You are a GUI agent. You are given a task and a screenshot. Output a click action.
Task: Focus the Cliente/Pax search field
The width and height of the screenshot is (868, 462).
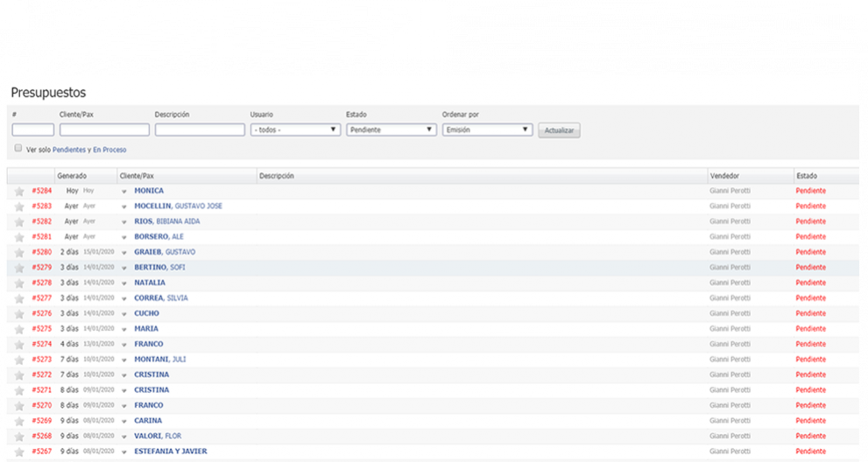pos(104,129)
